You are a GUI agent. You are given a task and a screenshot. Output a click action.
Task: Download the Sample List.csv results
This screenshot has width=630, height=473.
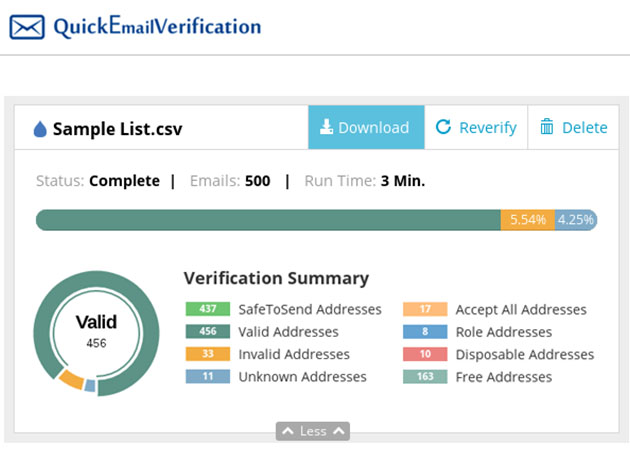(366, 127)
